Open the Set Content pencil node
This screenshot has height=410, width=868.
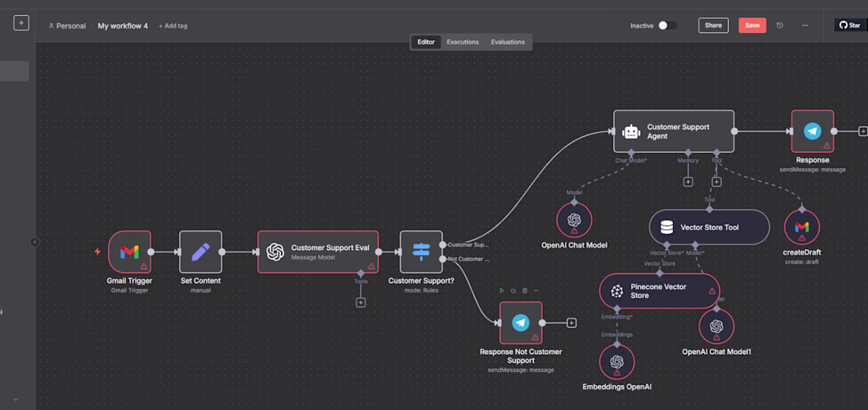coord(200,252)
